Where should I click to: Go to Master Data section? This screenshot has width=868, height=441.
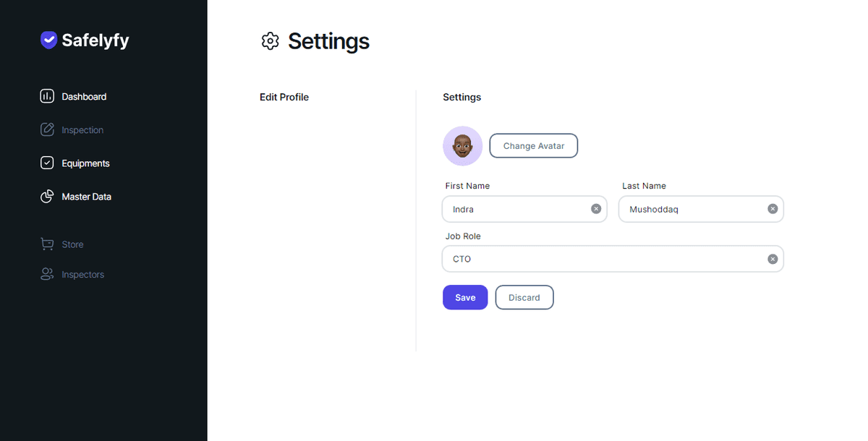[x=86, y=197]
